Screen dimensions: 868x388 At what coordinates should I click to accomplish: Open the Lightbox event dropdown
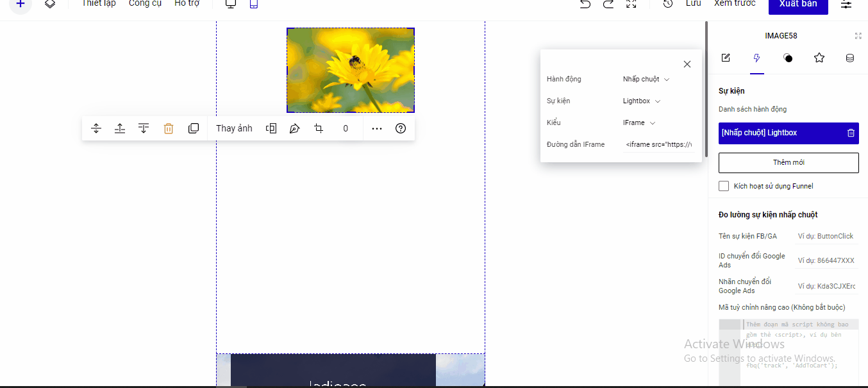642,101
